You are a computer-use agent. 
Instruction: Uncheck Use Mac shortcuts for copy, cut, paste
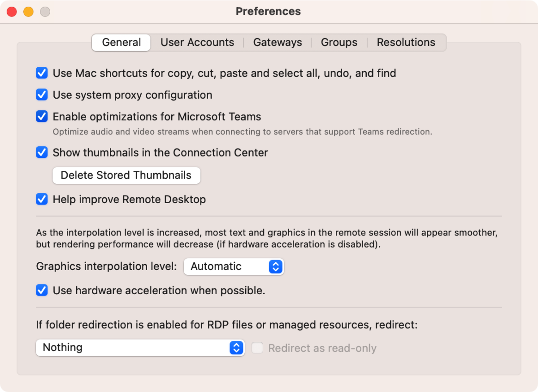tap(42, 73)
